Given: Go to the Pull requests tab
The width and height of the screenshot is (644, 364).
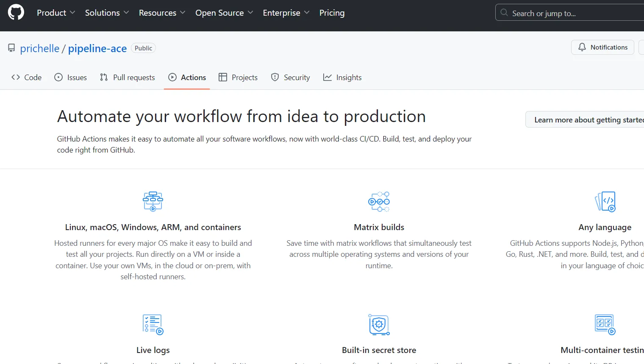Looking at the screenshot, I should pyautogui.click(x=128, y=77).
